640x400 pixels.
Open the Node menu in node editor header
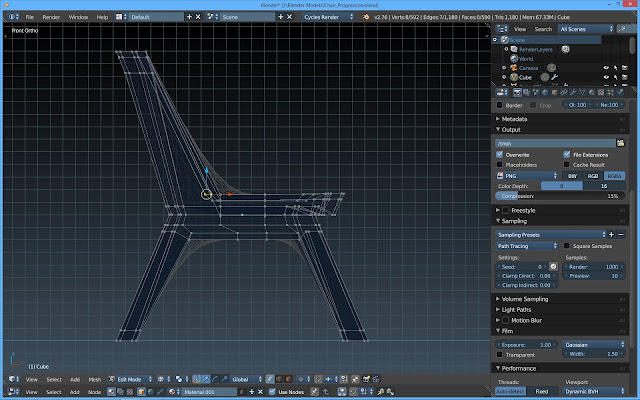point(94,392)
